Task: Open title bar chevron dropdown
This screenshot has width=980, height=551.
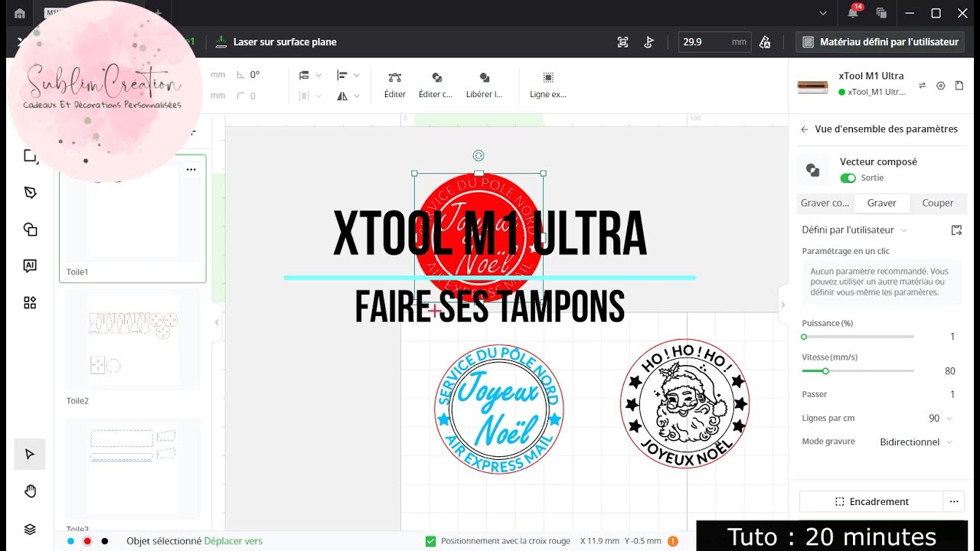Action: [823, 13]
